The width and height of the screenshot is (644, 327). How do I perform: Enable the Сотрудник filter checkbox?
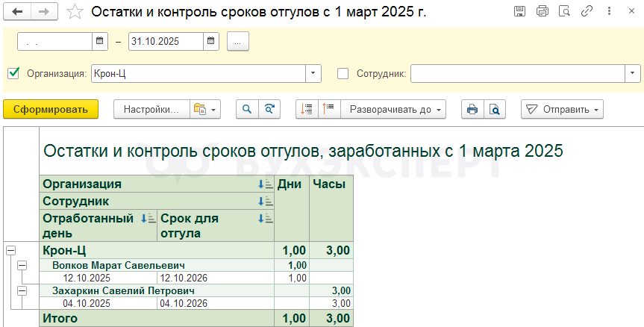coord(343,73)
